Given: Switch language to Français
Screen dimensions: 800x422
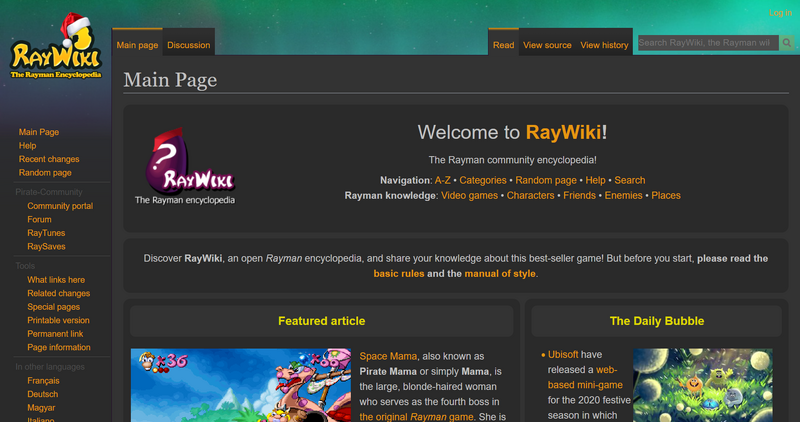Looking at the screenshot, I should pyautogui.click(x=43, y=381).
